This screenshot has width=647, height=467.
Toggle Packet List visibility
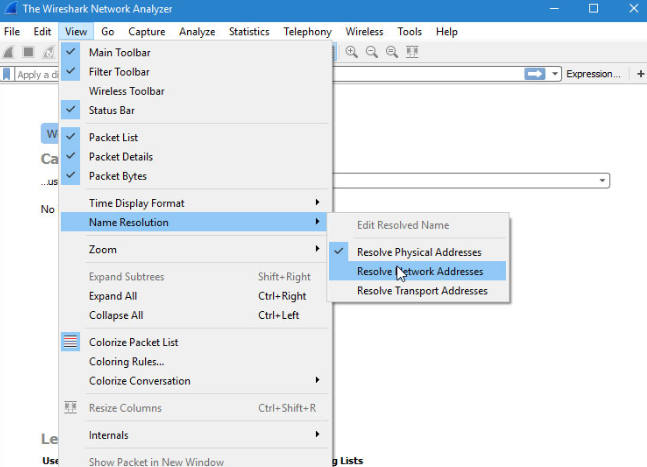point(196,137)
